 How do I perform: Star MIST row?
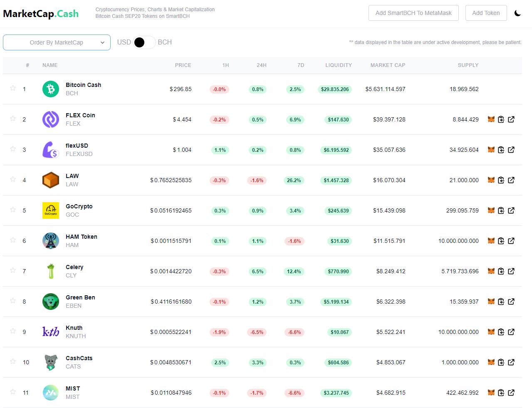(x=13, y=392)
